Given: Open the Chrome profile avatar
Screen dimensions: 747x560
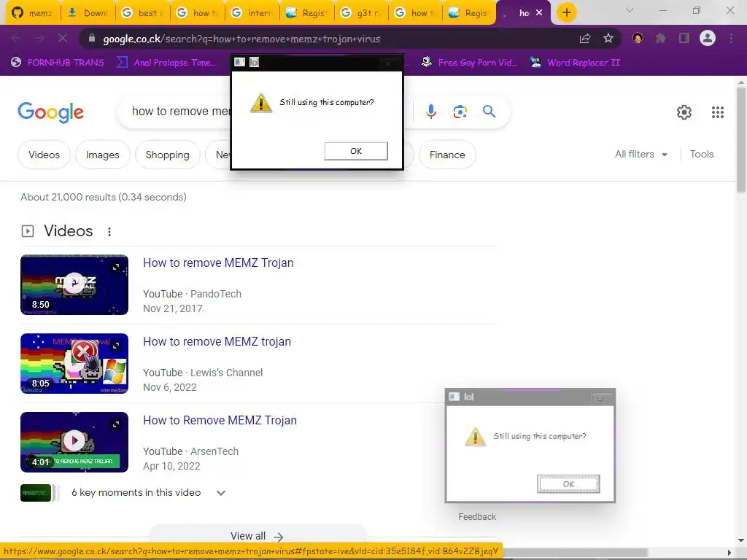Looking at the screenshot, I should click(x=708, y=38).
